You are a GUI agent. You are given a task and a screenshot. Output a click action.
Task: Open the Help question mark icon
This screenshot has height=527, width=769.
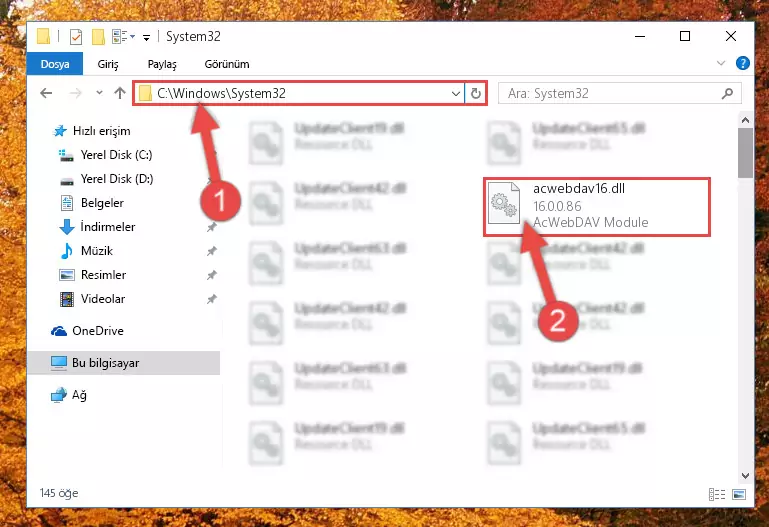[743, 63]
